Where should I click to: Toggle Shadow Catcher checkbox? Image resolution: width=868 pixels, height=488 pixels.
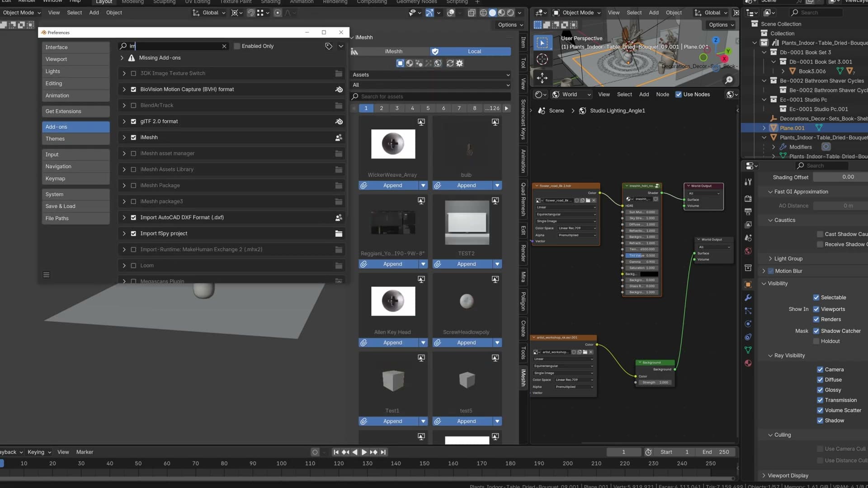point(816,331)
